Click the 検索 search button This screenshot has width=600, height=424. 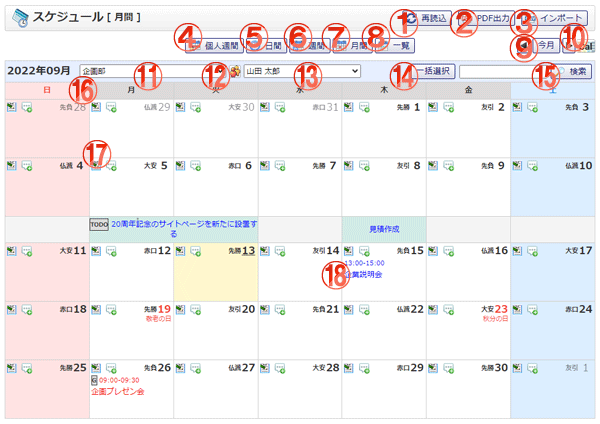click(572, 72)
